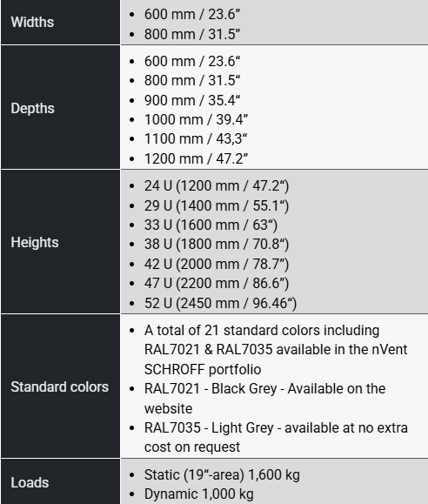Click the Heights row header
Screen dimensions: 428x504
tap(60, 242)
